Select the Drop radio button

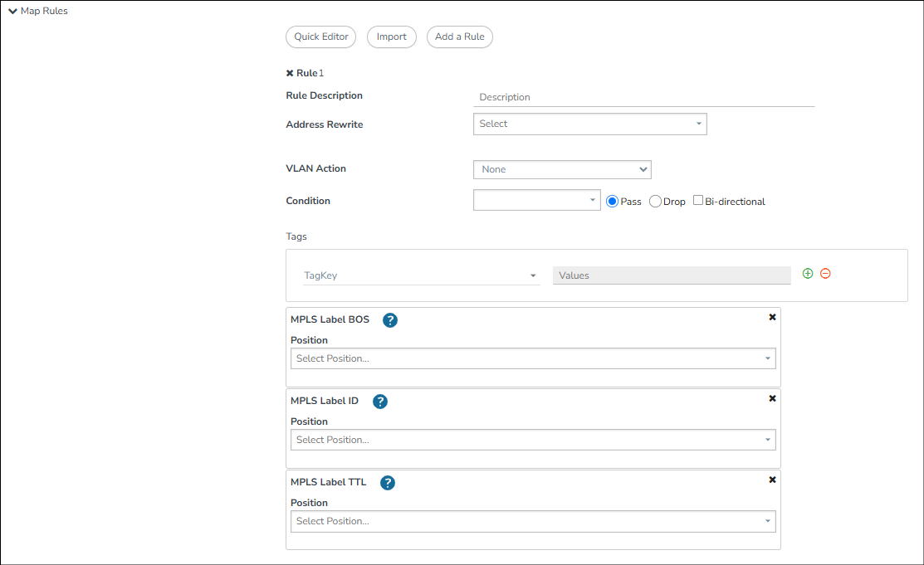(x=655, y=201)
